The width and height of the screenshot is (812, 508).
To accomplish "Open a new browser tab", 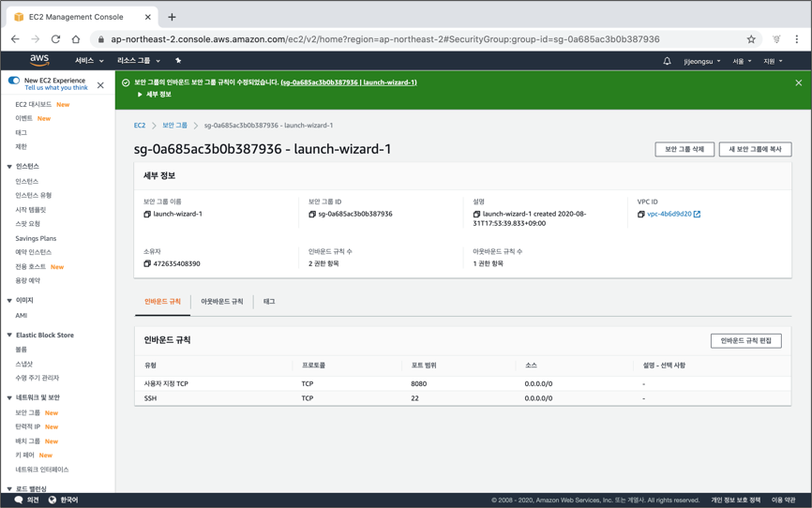I will pyautogui.click(x=172, y=17).
